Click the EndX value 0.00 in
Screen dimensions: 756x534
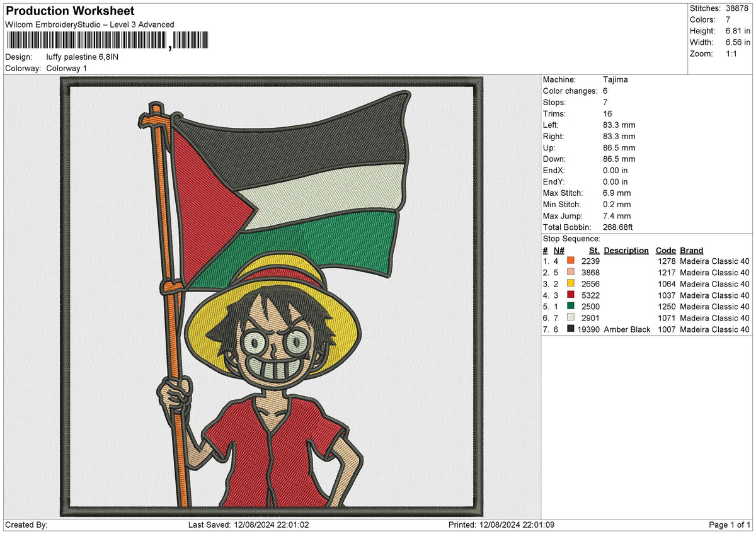pyautogui.click(x=615, y=170)
